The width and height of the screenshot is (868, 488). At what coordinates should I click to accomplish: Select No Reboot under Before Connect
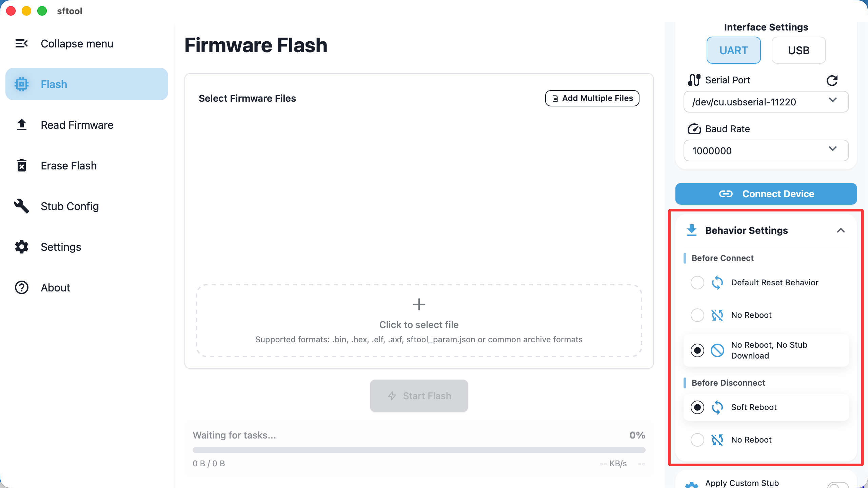pos(697,315)
